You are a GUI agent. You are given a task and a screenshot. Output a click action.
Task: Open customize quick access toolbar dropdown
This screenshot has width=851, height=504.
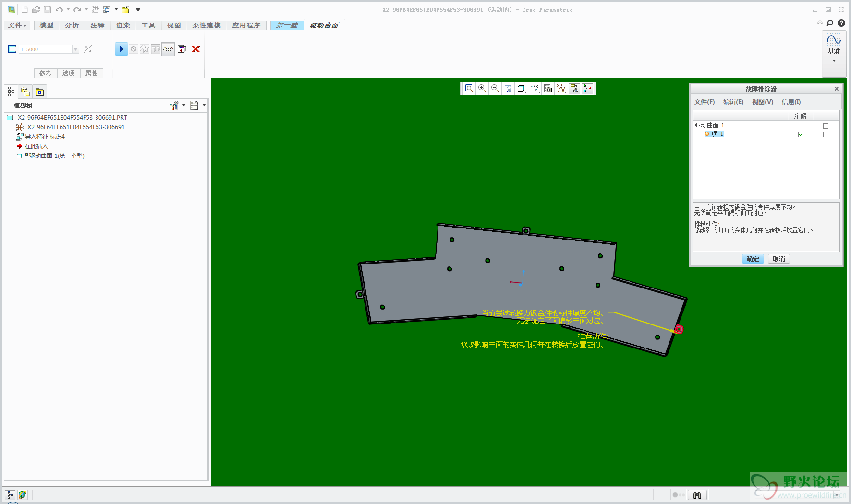(138, 10)
